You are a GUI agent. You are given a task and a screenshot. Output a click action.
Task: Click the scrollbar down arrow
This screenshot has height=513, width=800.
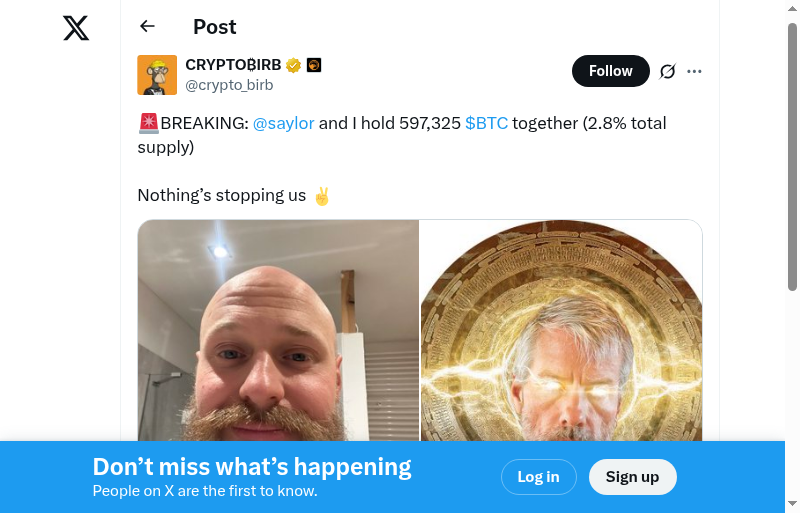792,504
